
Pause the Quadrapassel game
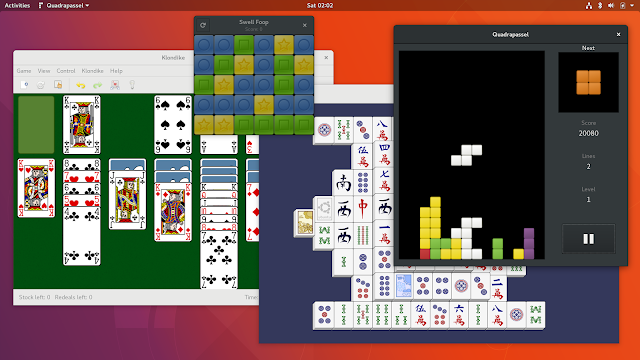(588, 239)
